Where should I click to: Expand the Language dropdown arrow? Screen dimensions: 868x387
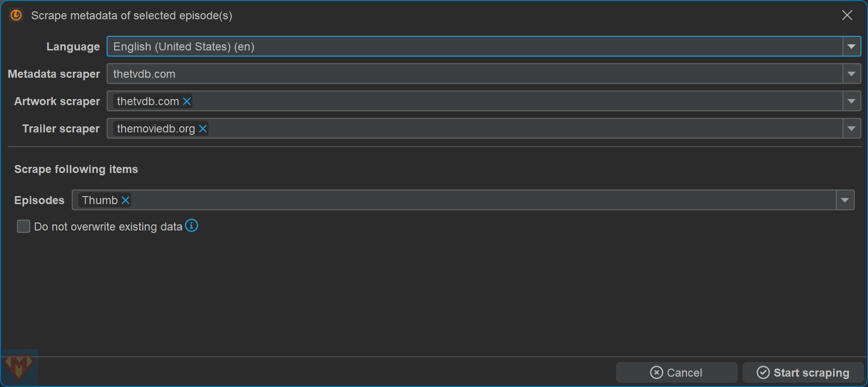click(x=851, y=47)
